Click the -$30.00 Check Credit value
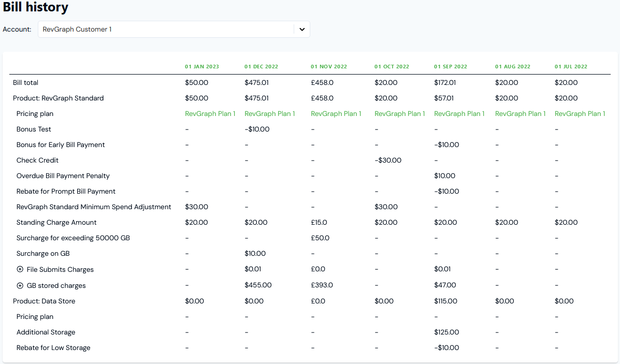 388,160
